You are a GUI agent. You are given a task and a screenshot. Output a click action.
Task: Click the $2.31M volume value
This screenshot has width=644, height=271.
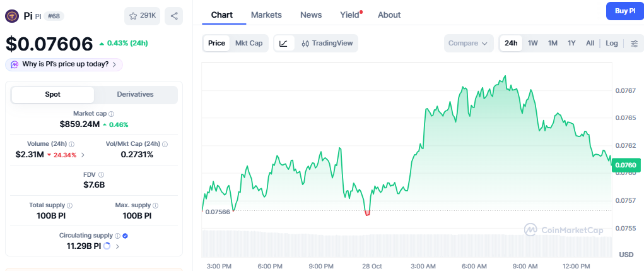[x=30, y=155]
